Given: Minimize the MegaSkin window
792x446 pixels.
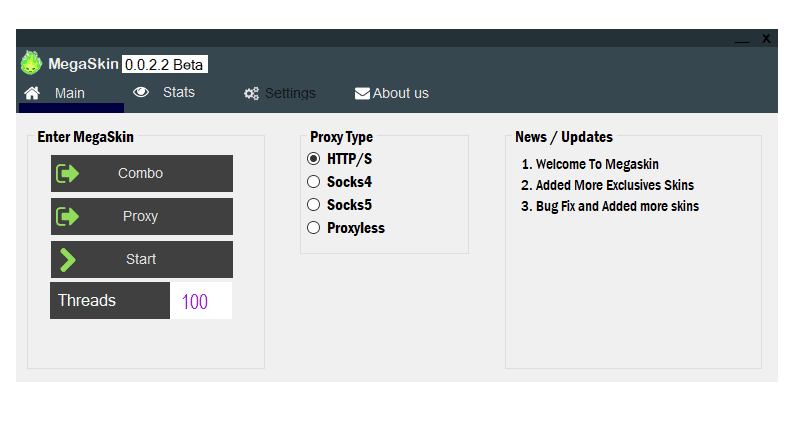Looking at the screenshot, I should (x=741, y=39).
